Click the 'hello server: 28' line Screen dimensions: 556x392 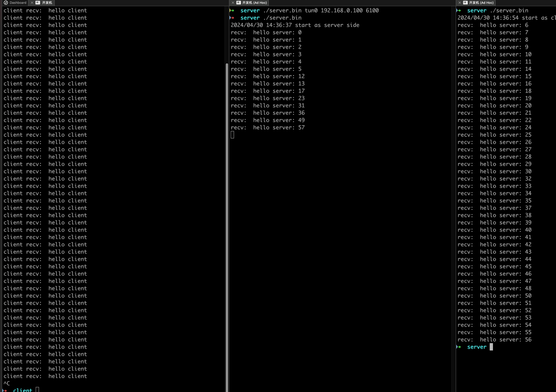[494, 156]
